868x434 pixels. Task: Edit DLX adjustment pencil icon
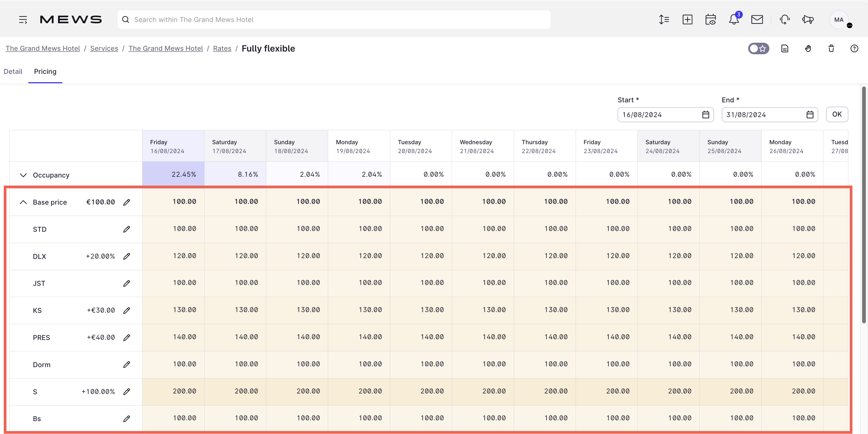click(127, 256)
